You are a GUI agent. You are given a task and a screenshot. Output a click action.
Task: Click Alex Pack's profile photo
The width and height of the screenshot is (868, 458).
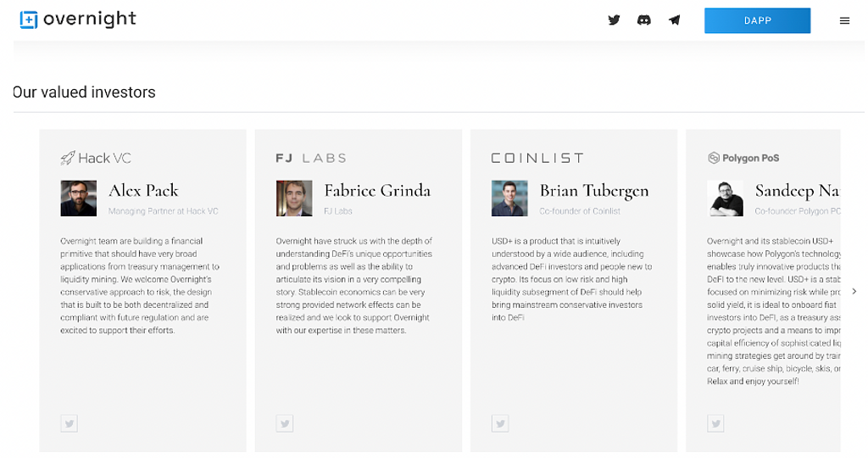(79, 198)
